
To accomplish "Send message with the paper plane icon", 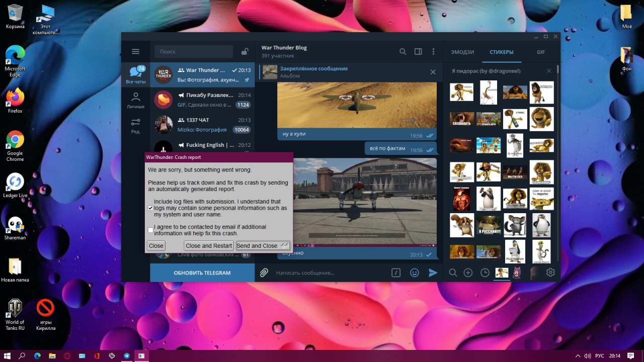I will [433, 273].
